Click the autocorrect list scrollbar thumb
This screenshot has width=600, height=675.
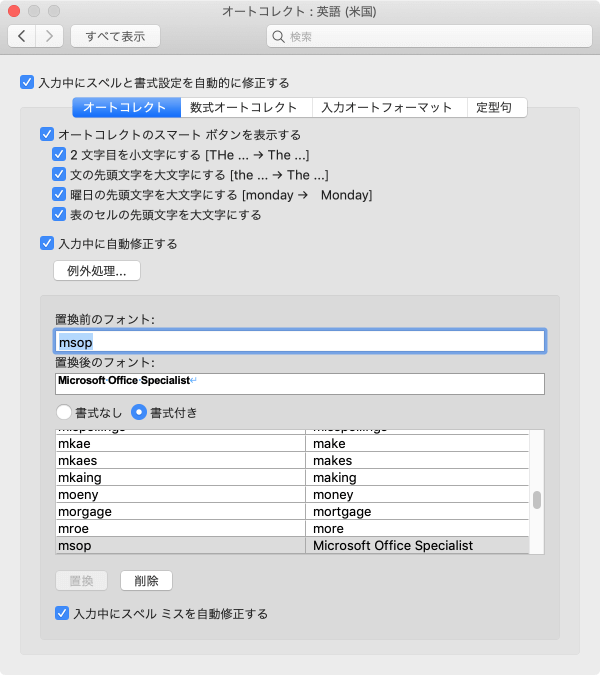[537, 500]
